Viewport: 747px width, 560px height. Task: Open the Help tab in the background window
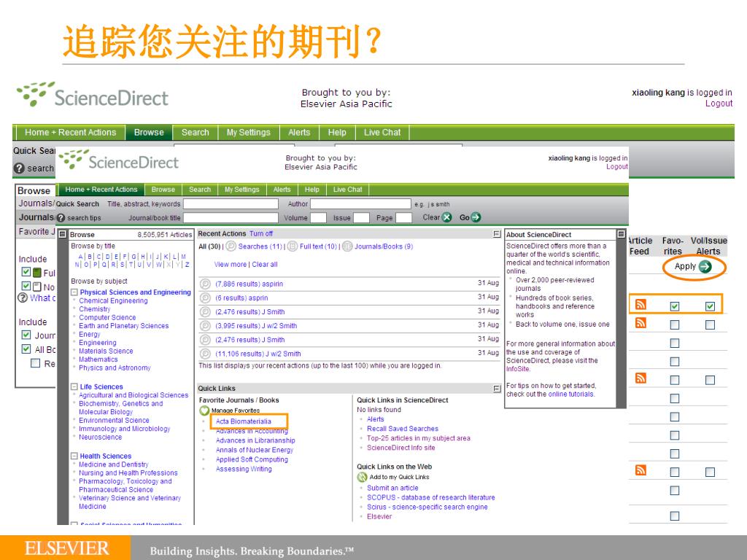pyautogui.click(x=337, y=133)
